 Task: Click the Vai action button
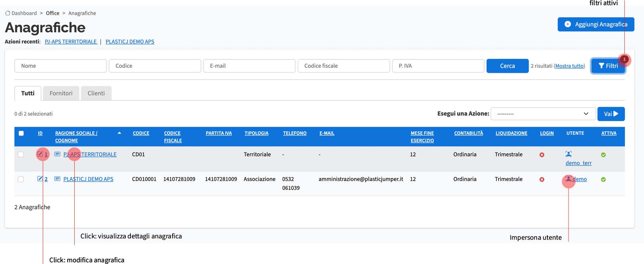611,114
